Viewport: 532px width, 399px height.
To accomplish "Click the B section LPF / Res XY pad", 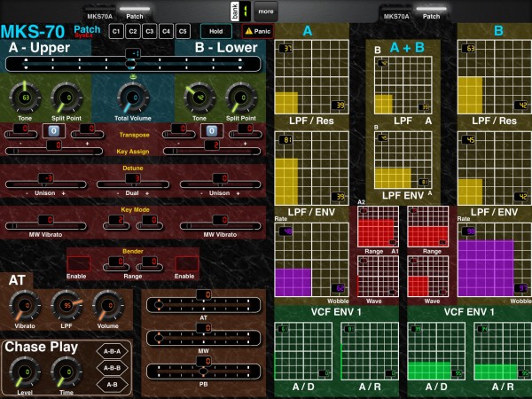I will (495, 77).
